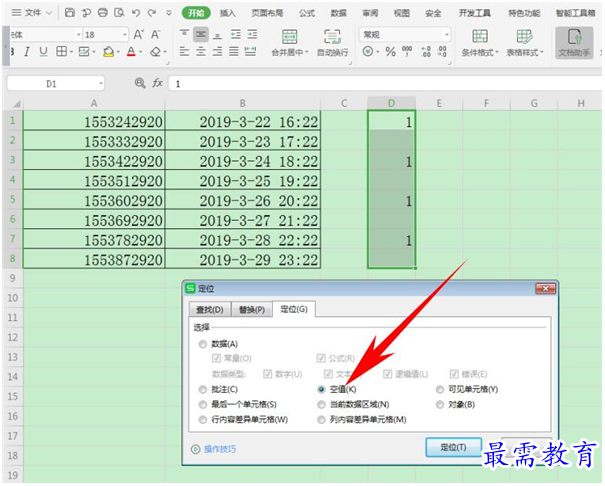605x486 pixels.
Task: Select the 当前数据区域(N) radio button
Action: (x=321, y=405)
